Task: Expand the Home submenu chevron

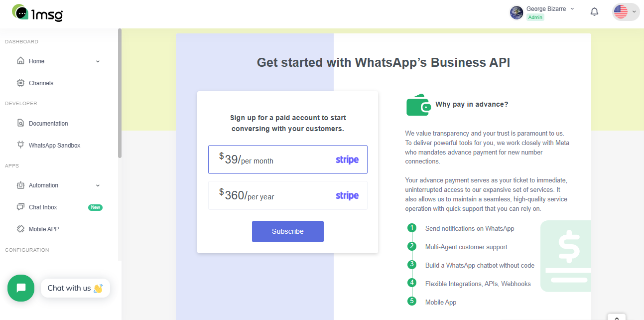Action: pos(98,61)
